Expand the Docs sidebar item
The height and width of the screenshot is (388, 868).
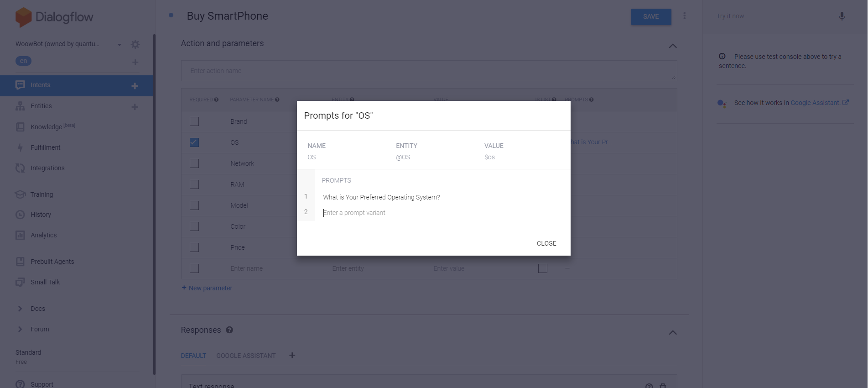coord(20,309)
